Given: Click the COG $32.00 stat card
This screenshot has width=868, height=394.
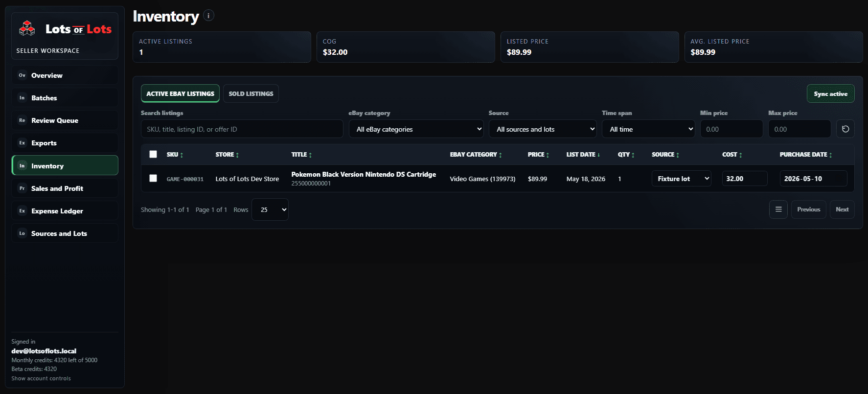Looking at the screenshot, I should (x=406, y=47).
